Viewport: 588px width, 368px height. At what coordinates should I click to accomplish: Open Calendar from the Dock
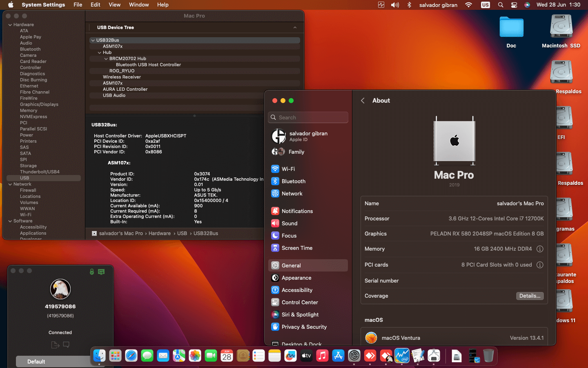coord(227,356)
